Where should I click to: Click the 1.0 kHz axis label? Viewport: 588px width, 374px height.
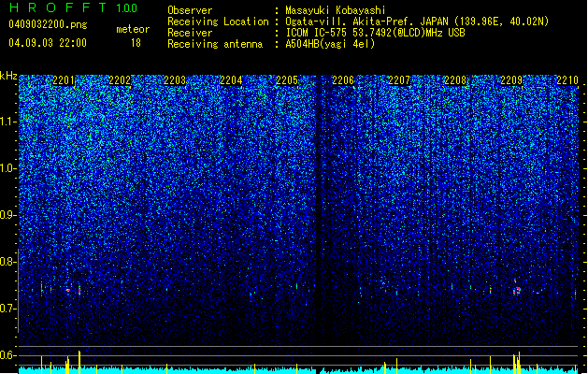click(x=8, y=168)
